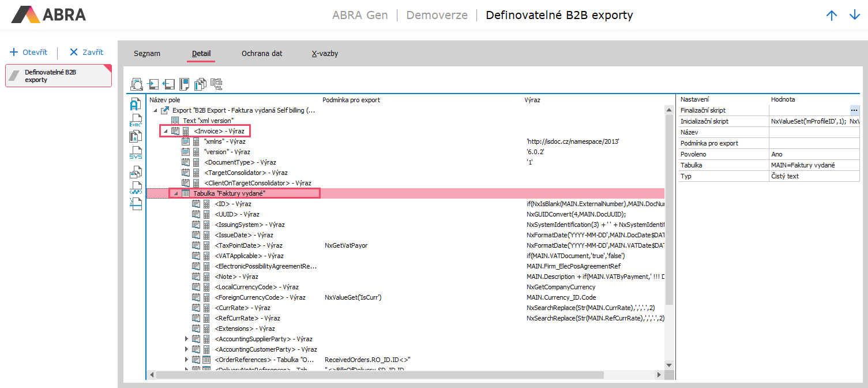The image size is (868, 388).
Task: Open the Ochrana dat tab
Action: pyautogui.click(x=262, y=54)
